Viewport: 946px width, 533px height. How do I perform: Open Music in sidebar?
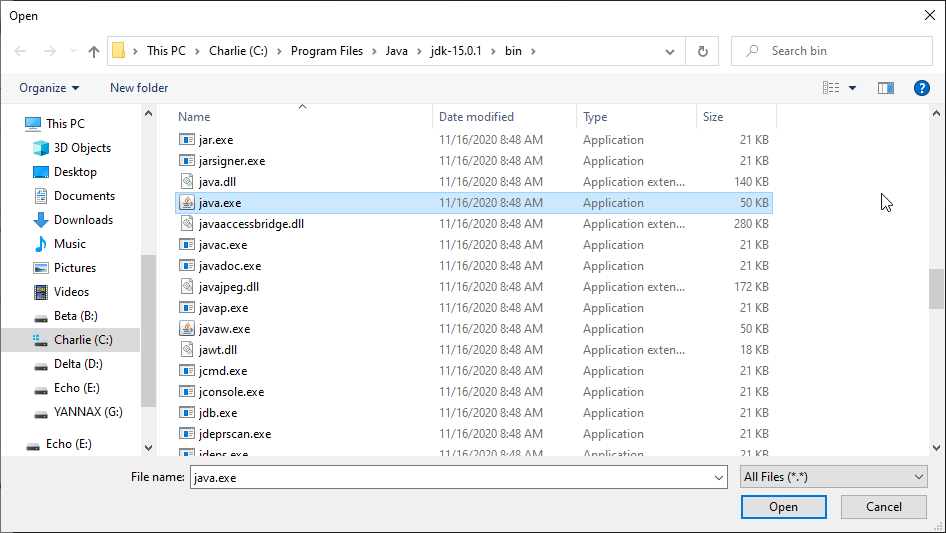coord(69,244)
